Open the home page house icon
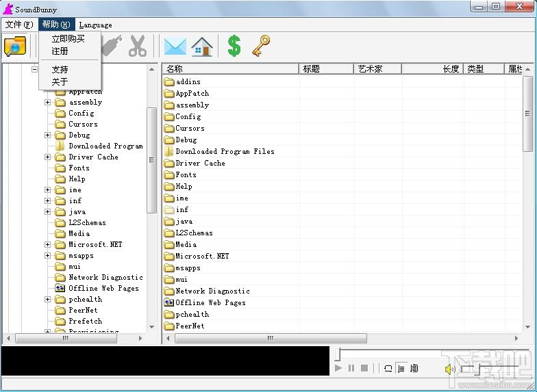The image size is (537, 392). click(x=202, y=47)
